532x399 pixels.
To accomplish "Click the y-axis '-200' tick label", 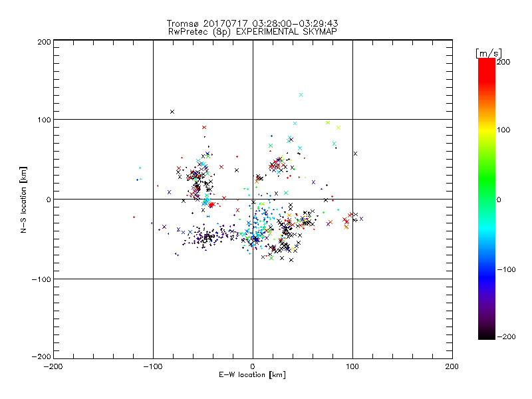I will coord(41,356).
